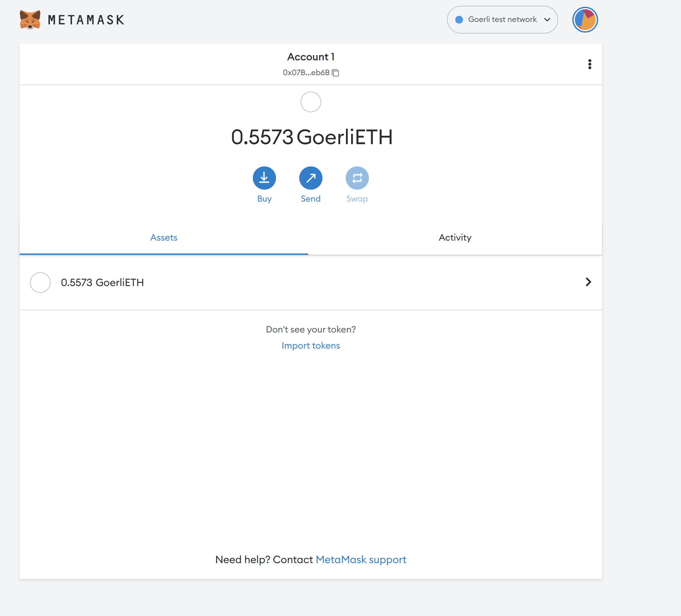Open the network selector arrow
Screen dimensions: 681x616
[x=547, y=20]
